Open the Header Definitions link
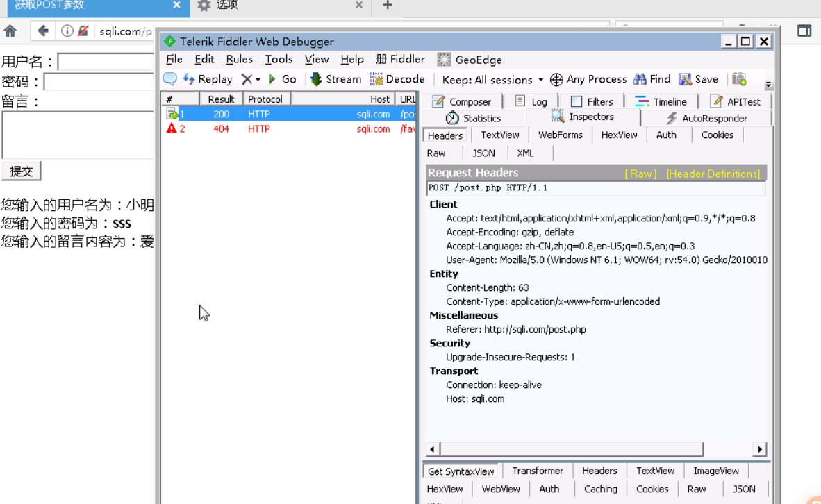This screenshot has width=821, height=504. click(713, 174)
